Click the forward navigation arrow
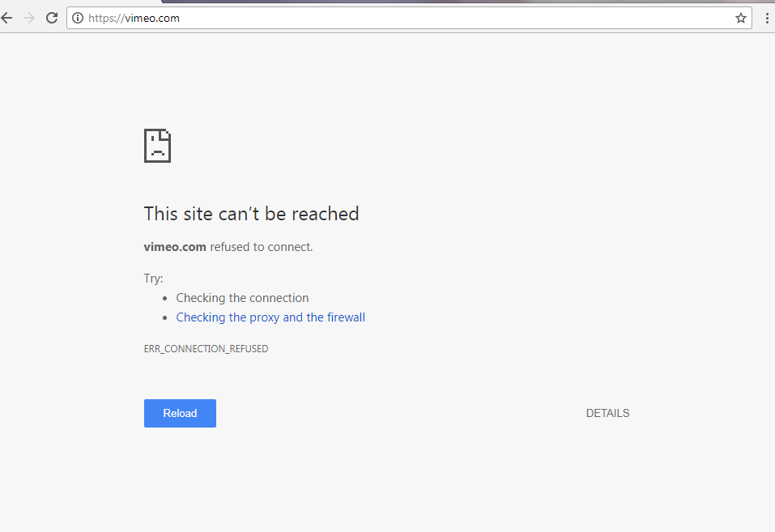This screenshot has width=775, height=532. pyautogui.click(x=29, y=19)
